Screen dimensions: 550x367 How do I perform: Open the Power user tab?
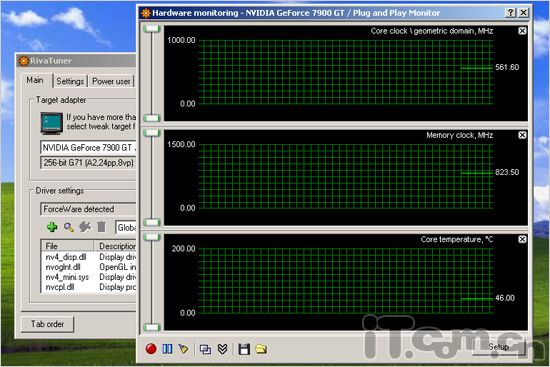tap(111, 81)
